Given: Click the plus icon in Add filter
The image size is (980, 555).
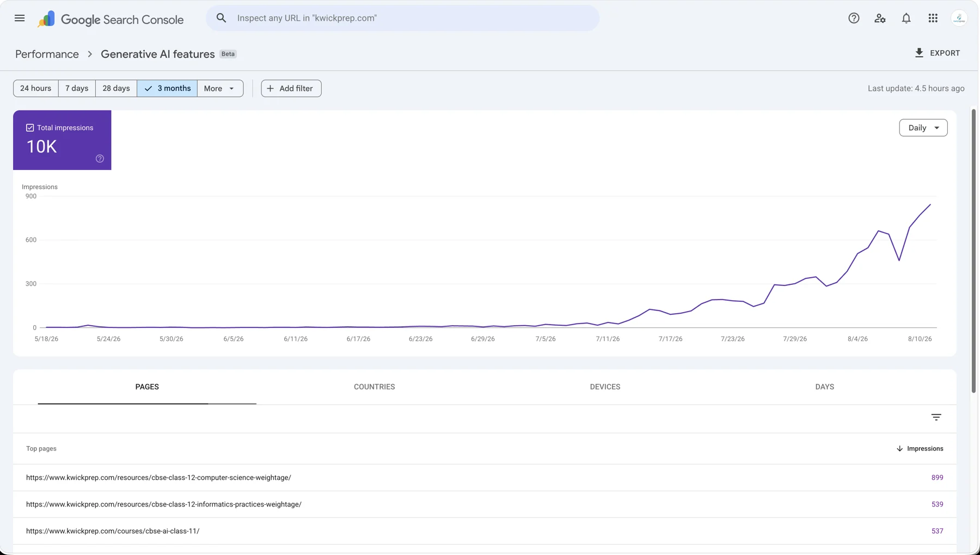Looking at the screenshot, I should click(271, 88).
